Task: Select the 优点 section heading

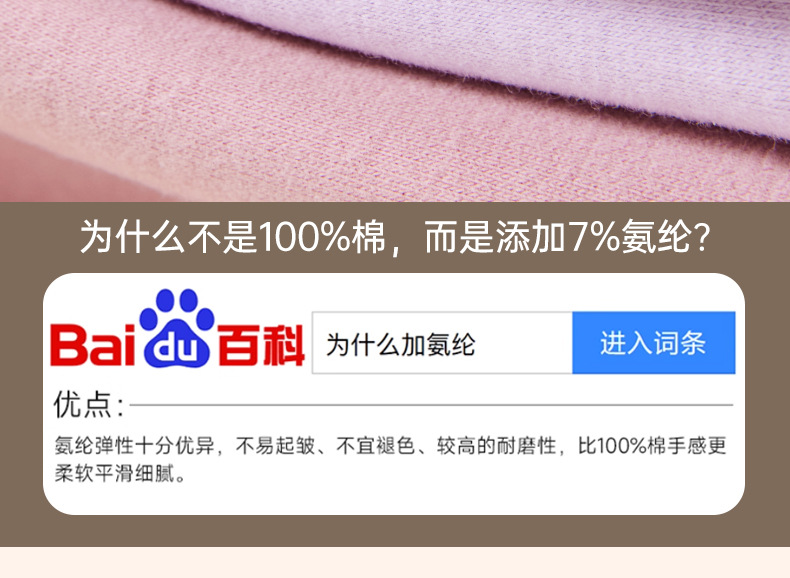Action: (x=89, y=404)
